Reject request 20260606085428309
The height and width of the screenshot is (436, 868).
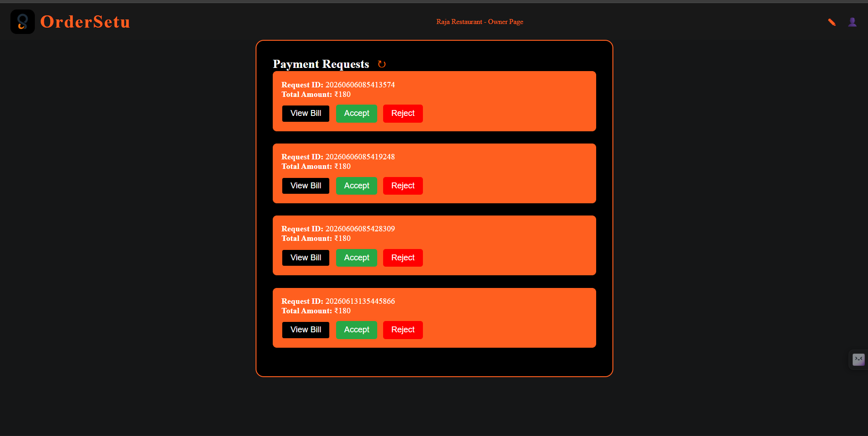point(403,258)
